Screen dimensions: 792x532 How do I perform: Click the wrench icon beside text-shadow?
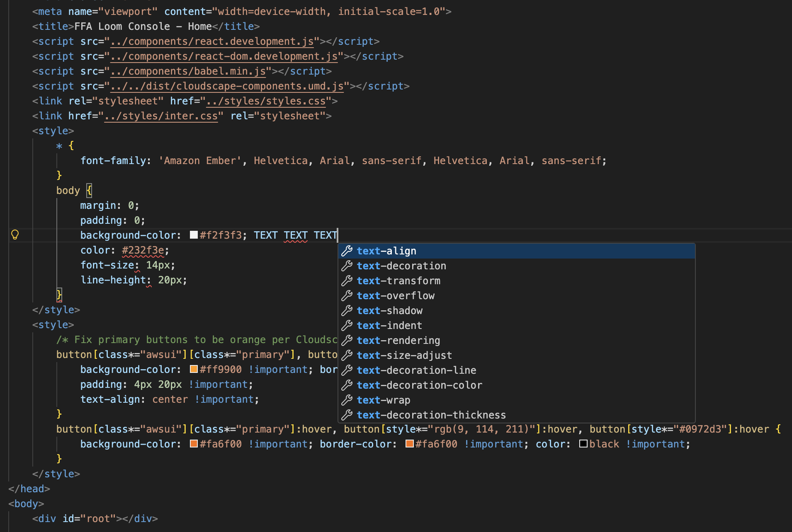[347, 310]
